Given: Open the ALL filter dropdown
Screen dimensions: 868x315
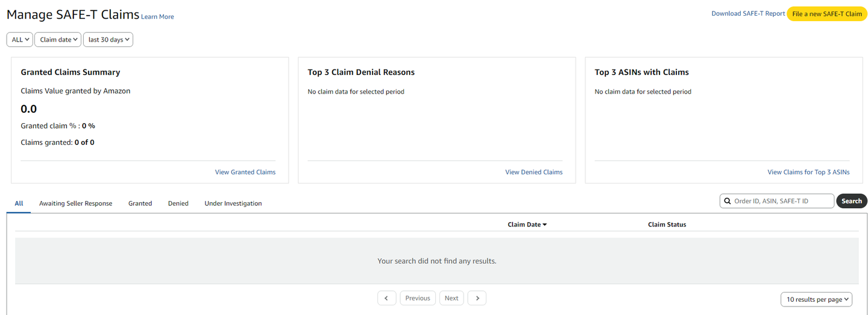Looking at the screenshot, I should click(x=20, y=40).
